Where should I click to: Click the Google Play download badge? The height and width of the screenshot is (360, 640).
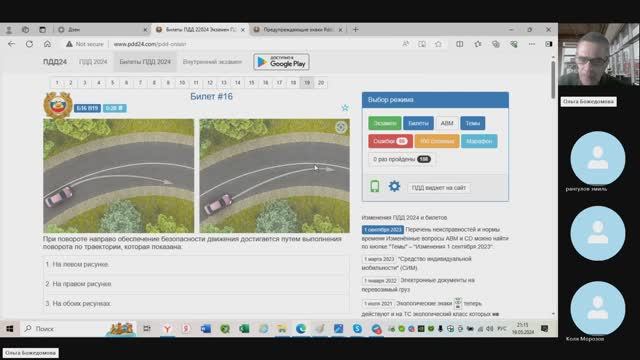click(x=281, y=62)
